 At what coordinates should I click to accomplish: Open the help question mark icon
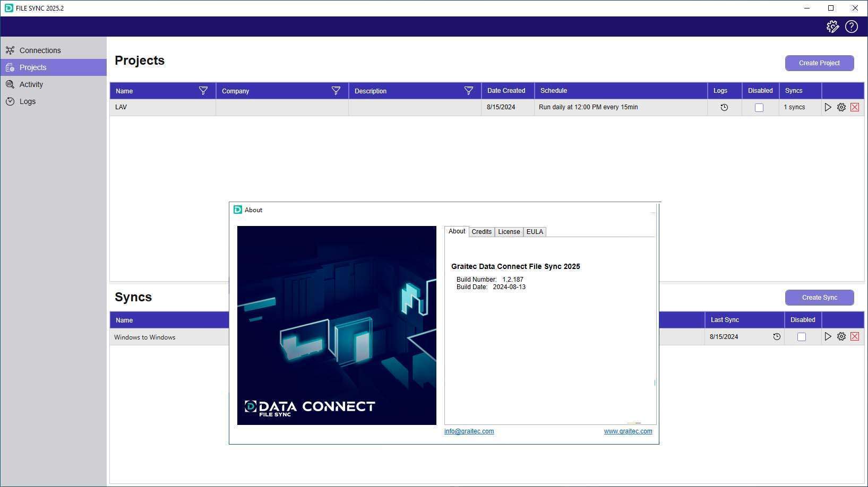point(852,27)
